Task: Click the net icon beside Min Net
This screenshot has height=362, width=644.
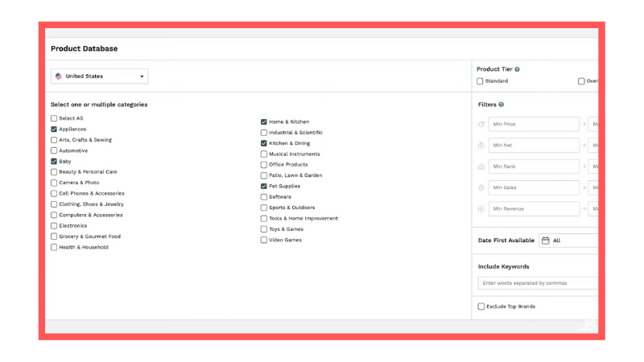Action: [481, 146]
